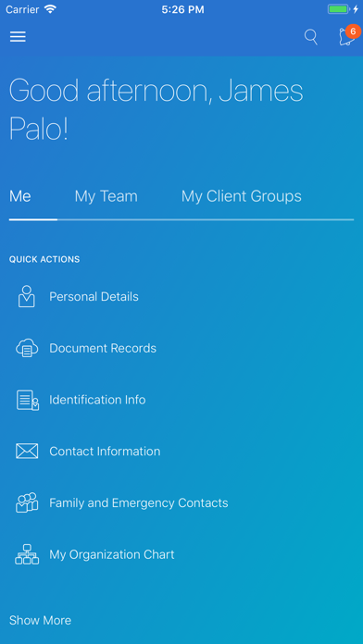Tap the Identification Info document icon
The width and height of the screenshot is (363, 644).
point(28,400)
